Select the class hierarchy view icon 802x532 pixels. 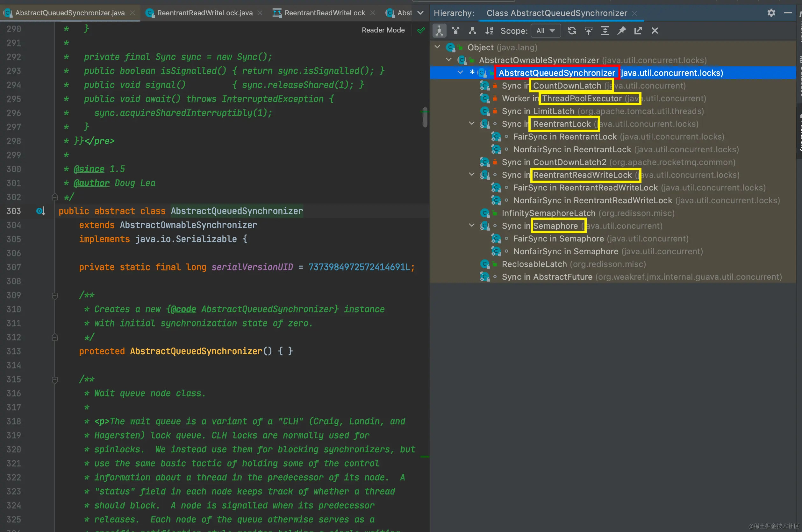439,31
